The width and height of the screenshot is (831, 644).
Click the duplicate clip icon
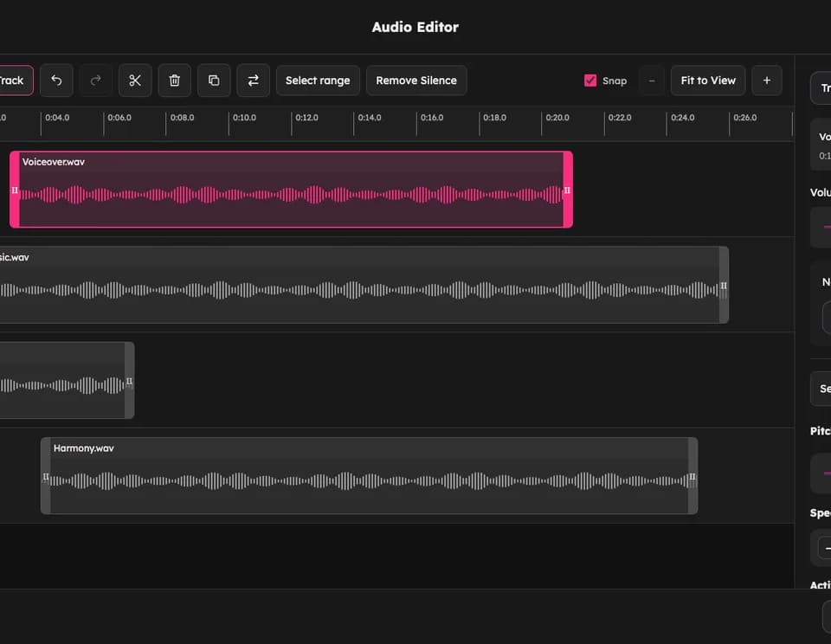(x=214, y=80)
